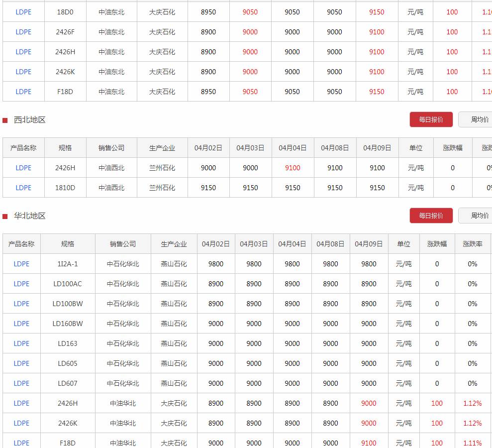492x448 pixels.
Task: Open the LDPE link for spec 1810D
Action: point(23,188)
